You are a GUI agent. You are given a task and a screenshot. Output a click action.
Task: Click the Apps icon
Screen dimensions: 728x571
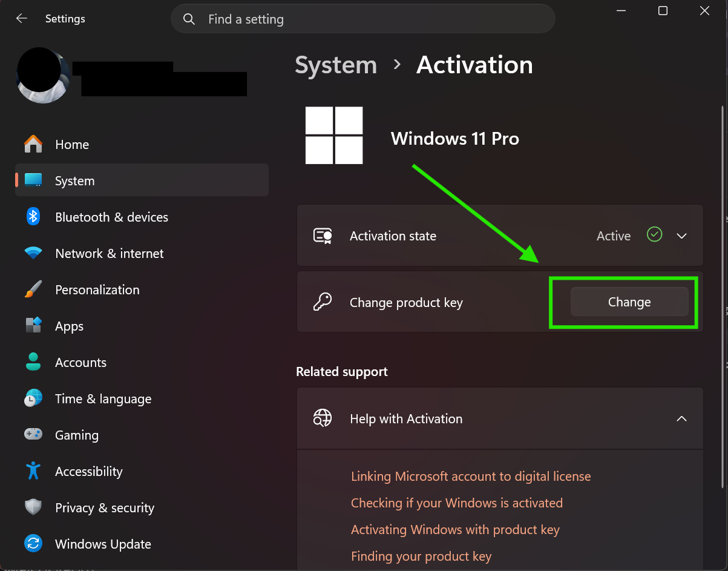click(33, 325)
